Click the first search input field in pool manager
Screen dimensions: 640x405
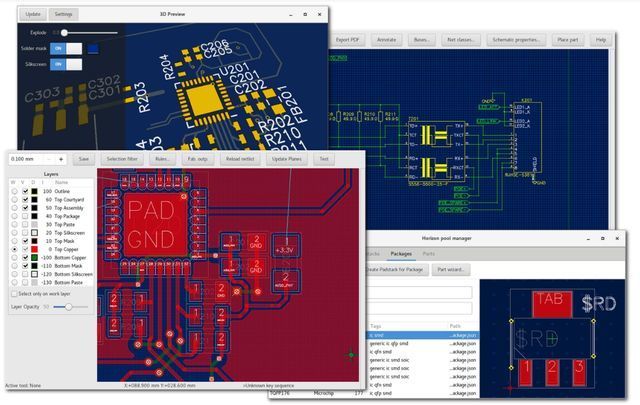point(420,292)
